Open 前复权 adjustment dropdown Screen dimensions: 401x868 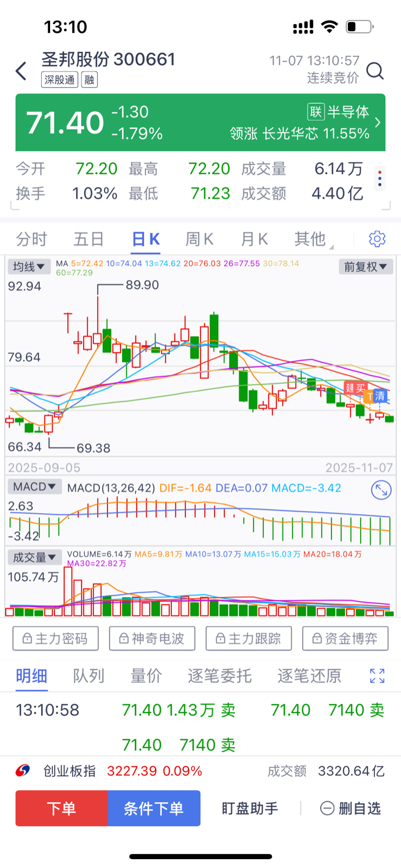365,267
